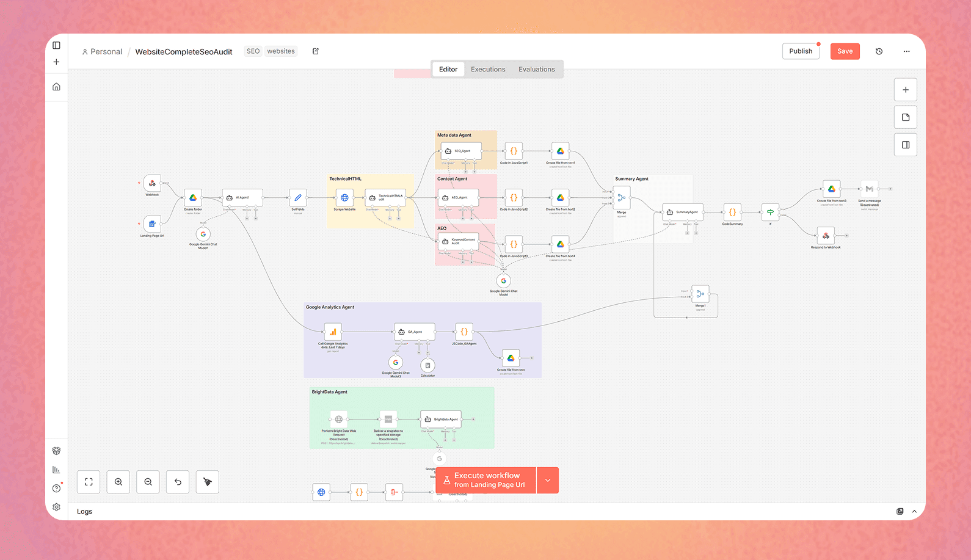This screenshot has width=971, height=560.
Task: Click the red Save button
Action: coord(845,51)
